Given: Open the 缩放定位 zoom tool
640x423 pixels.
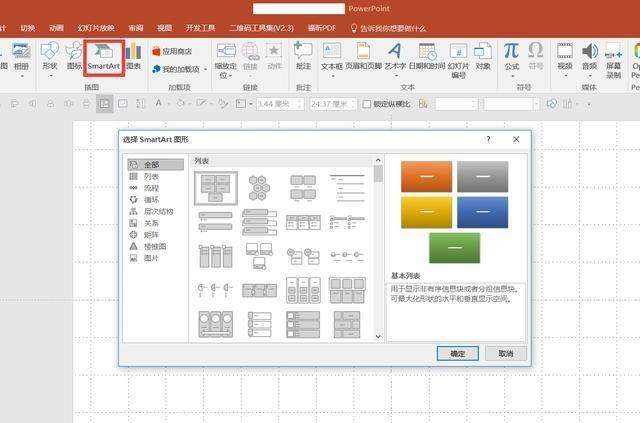Looking at the screenshot, I should pos(225,60).
